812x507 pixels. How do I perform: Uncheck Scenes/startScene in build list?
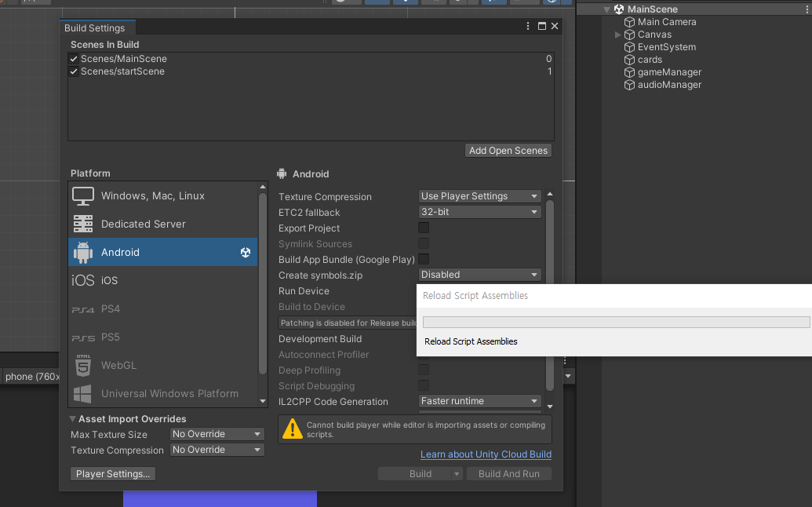pos(74,71)
